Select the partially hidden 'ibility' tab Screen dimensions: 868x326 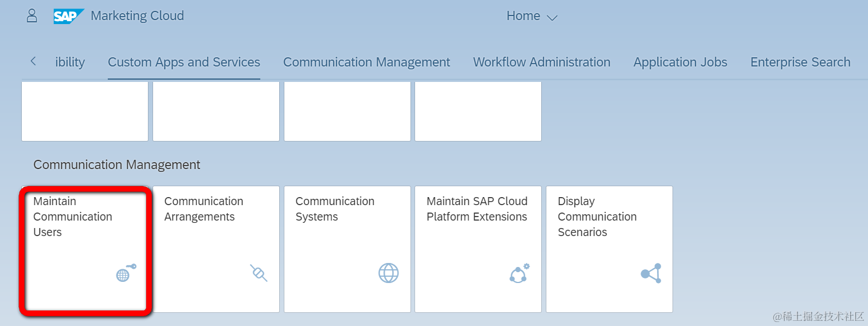pos(70,62)
